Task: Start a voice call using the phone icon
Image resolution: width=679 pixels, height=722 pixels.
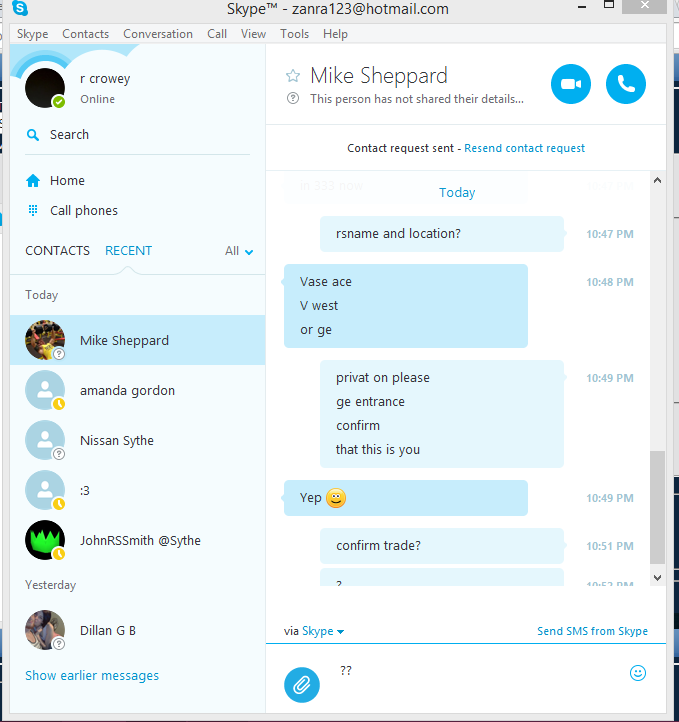Action: [626, 84]
